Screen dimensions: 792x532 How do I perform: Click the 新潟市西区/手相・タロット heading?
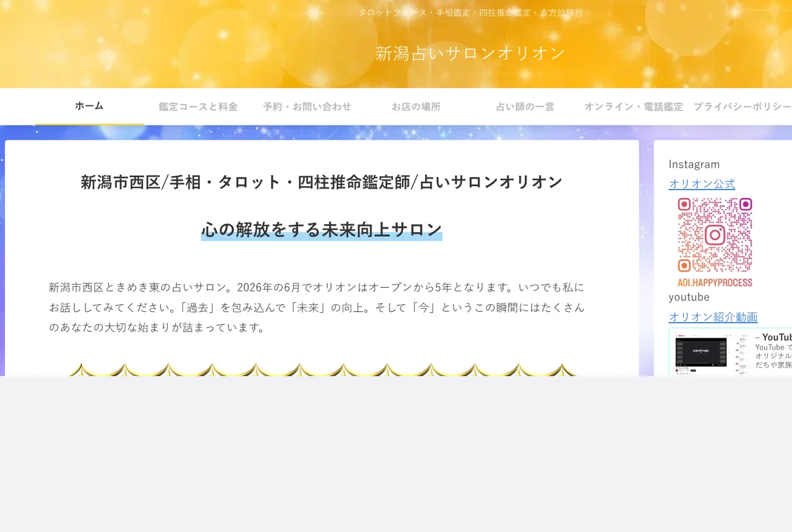[322, 182]
